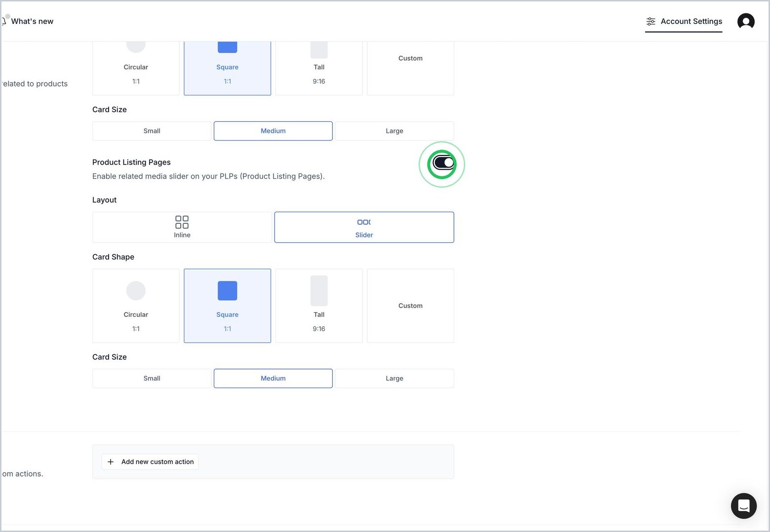Select Large card size below Product Listing Pages
The height and width of the screenshot is (532, 770).
tap(395, 379)
